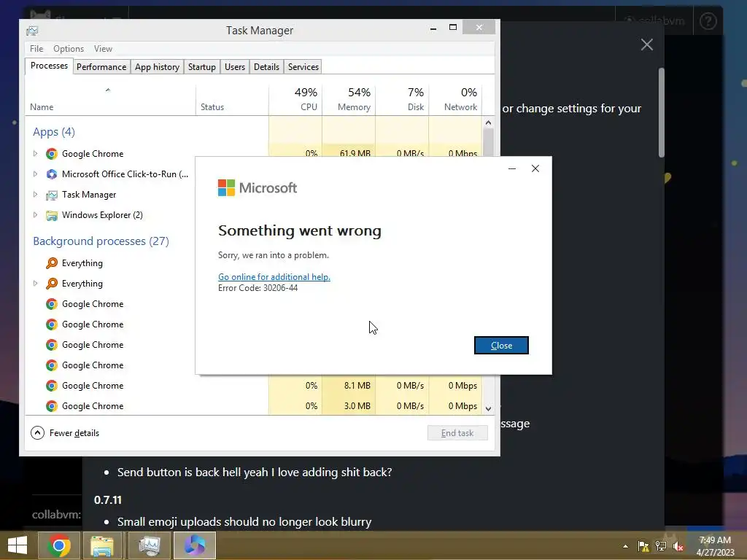Click the Task Manager process row icon
The image size is (747, 560).
click(52, 195)
